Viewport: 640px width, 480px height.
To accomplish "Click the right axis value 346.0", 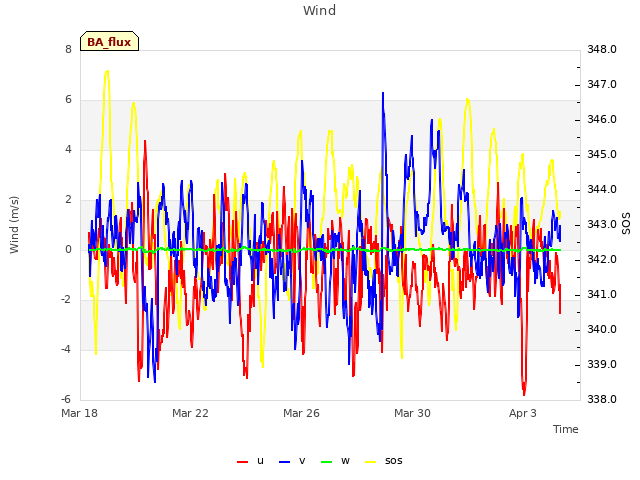I will coord(602,120).
